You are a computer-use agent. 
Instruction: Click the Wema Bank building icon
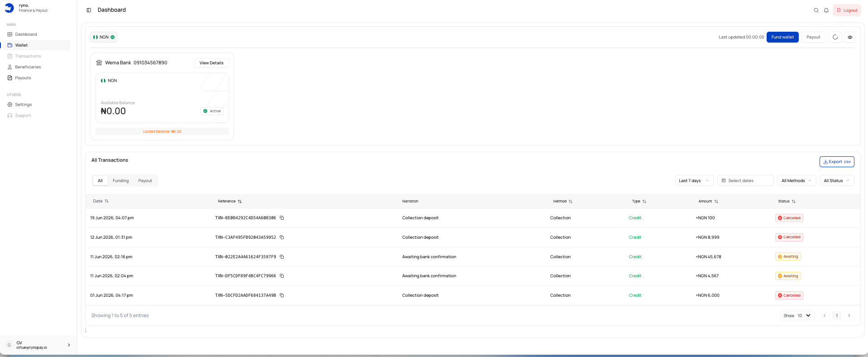[99, 63]
